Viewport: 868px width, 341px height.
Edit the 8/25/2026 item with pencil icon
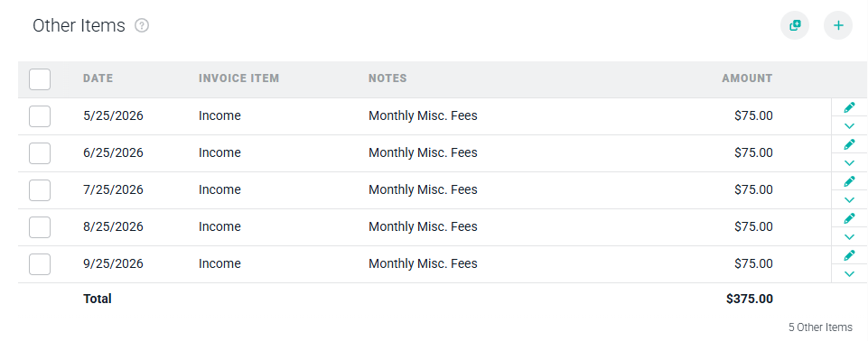click(x=849, y=218)
